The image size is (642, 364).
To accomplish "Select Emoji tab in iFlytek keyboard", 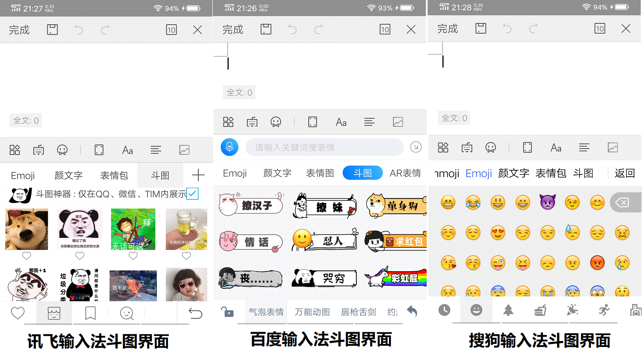I will coord(23,175).
